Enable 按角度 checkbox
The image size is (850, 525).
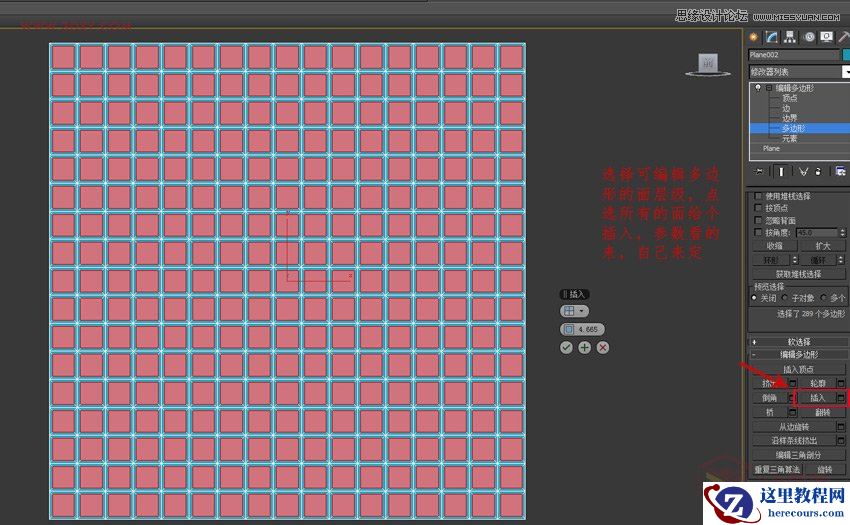pyautogui.click(x=758, y=232)
